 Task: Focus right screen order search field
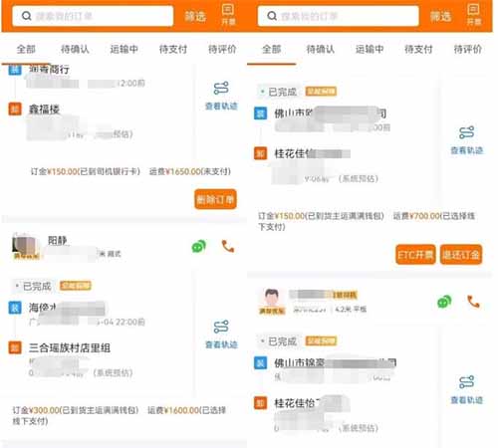pyautogui.click(x=338, y=16)
